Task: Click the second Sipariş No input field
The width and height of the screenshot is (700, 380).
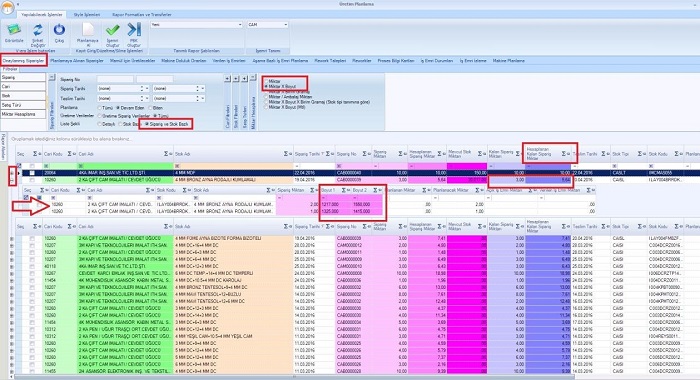Action: coord(154,79)
